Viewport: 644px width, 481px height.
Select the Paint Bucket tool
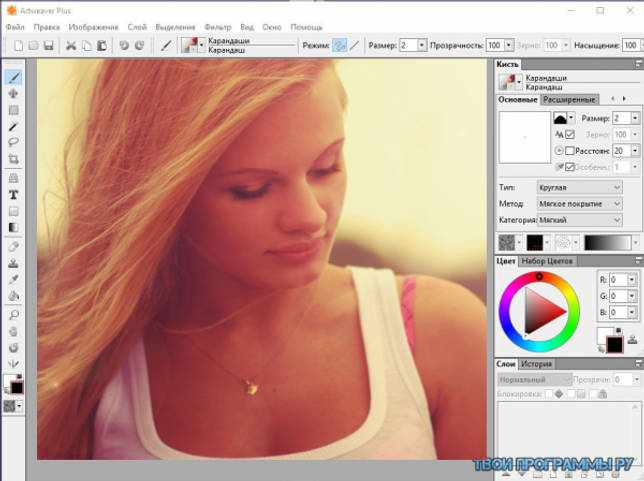tap(14, 296)
